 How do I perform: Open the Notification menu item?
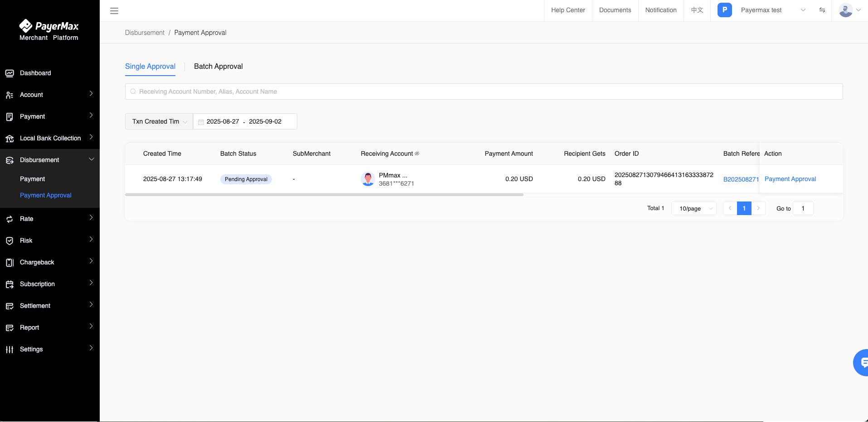click(660, 10)
